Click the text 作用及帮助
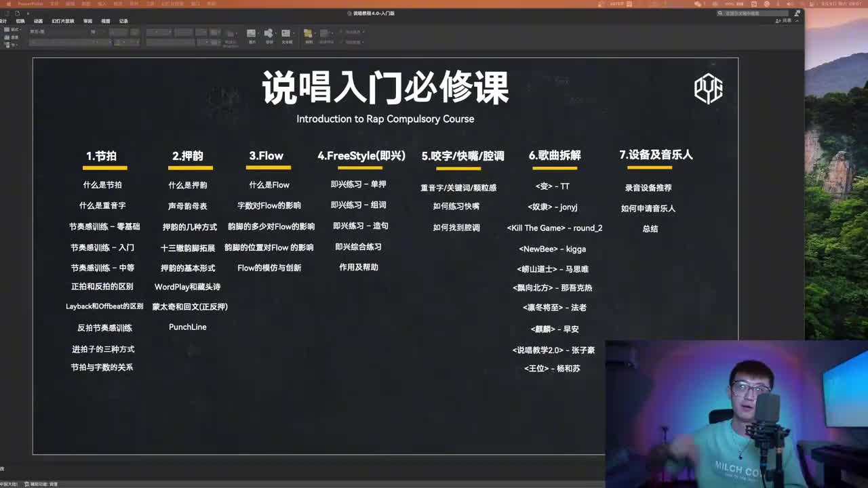Screen dimensions: 868x488 [359, 267]
